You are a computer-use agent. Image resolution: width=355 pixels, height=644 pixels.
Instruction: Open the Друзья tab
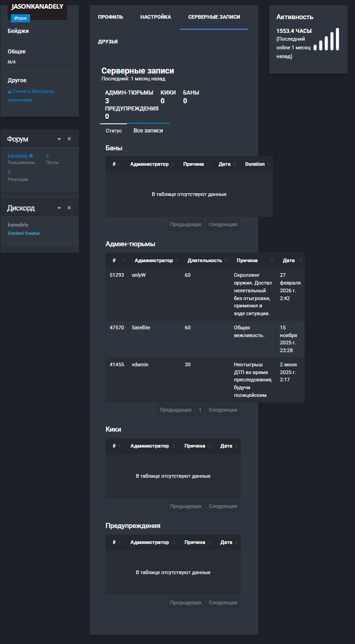pyautogui.click(x=108, y=42)
